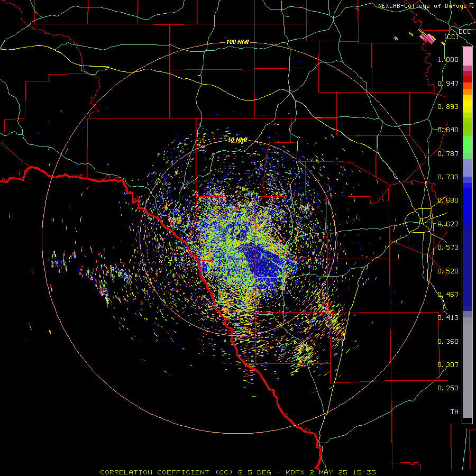Pick the 0.733 legend value
This screenshot has width=476, height=476.
tap(448, 177)
